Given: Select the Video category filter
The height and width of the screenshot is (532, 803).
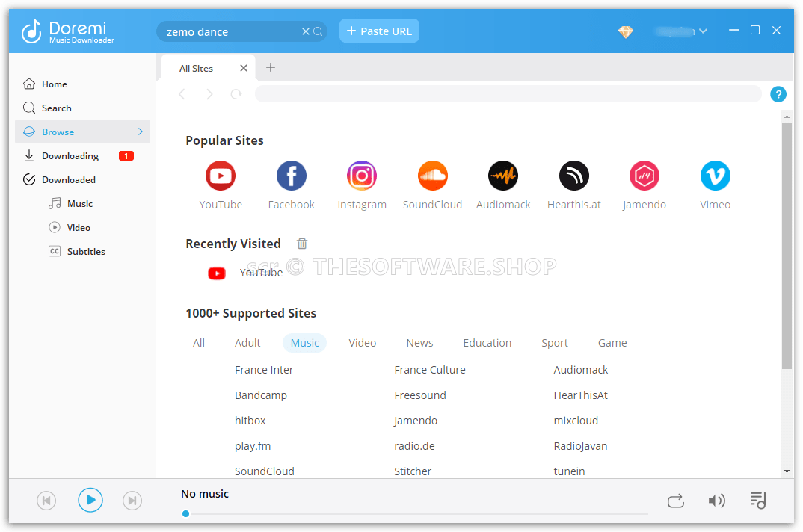Looking at the screenshot, I should [362, 343].
